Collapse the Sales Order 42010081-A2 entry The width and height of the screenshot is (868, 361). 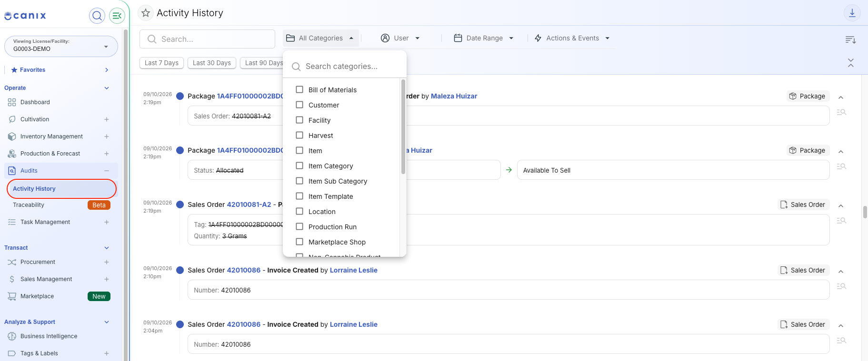[x=841, y=205]
